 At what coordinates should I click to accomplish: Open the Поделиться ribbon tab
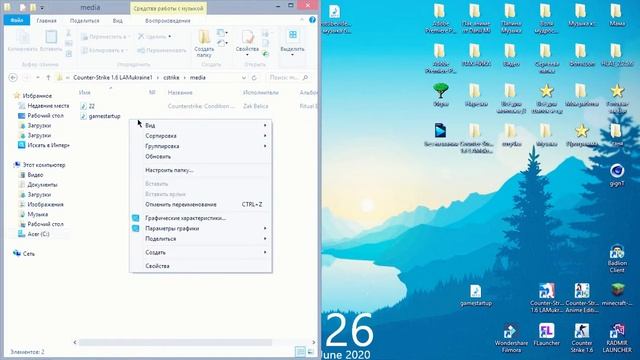click(x=84, y=20)
